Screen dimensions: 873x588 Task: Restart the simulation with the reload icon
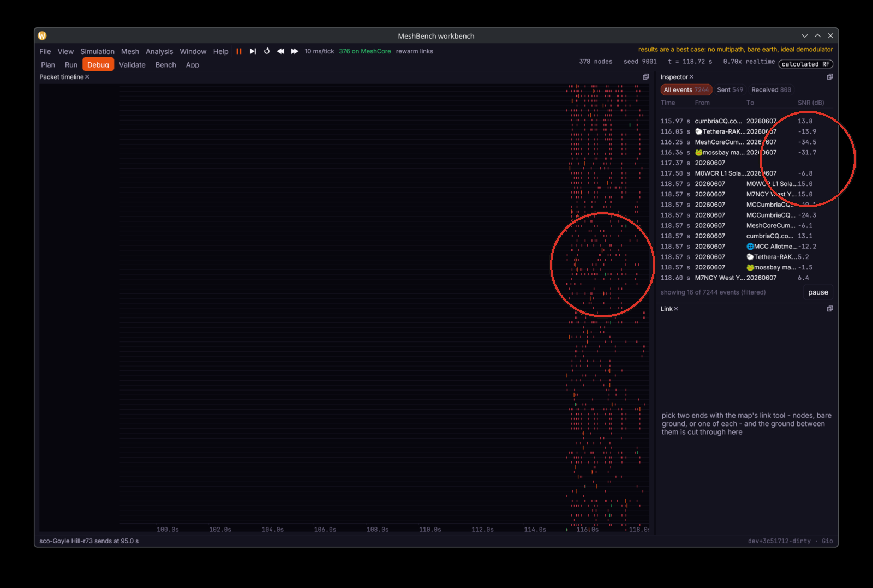pyautogui.click(x=267, y=51)
